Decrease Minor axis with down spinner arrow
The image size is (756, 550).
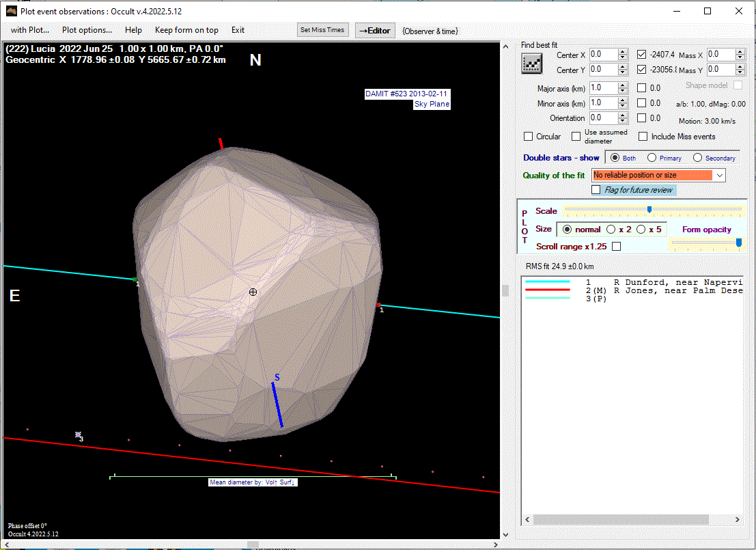[622, 106]
